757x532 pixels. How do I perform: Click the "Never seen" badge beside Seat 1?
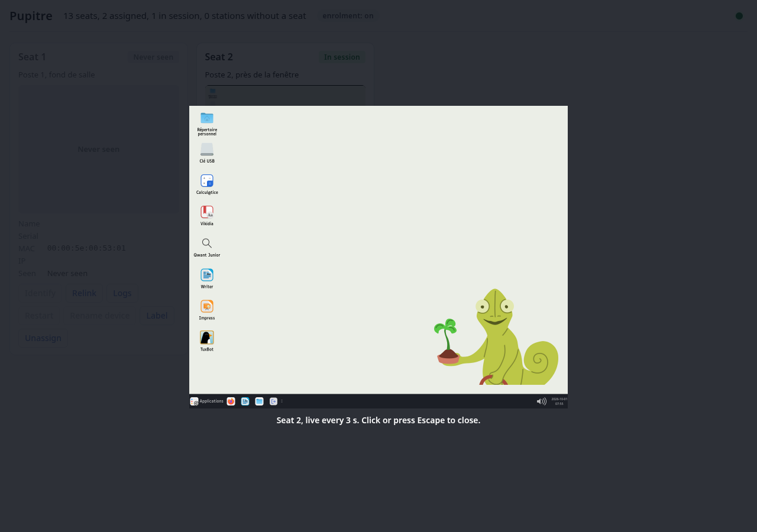pos(153,57)
